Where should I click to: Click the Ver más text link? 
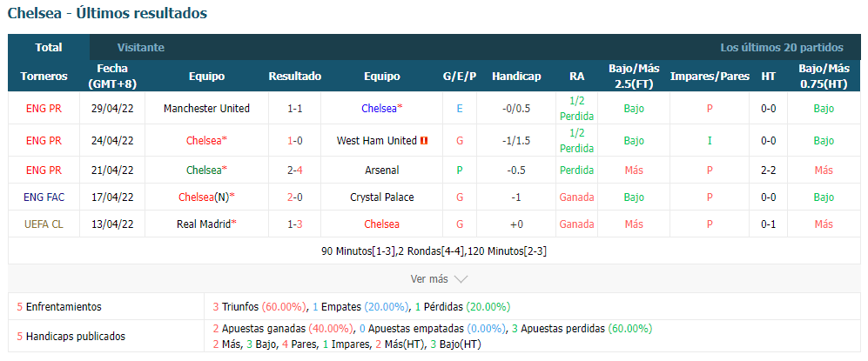(x=429, y=279)
